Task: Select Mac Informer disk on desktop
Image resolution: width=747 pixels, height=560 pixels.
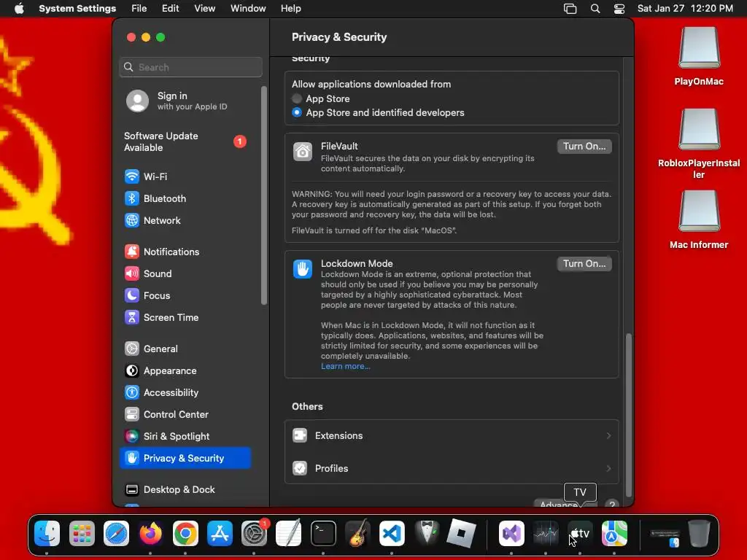Action: pos(699,219)
